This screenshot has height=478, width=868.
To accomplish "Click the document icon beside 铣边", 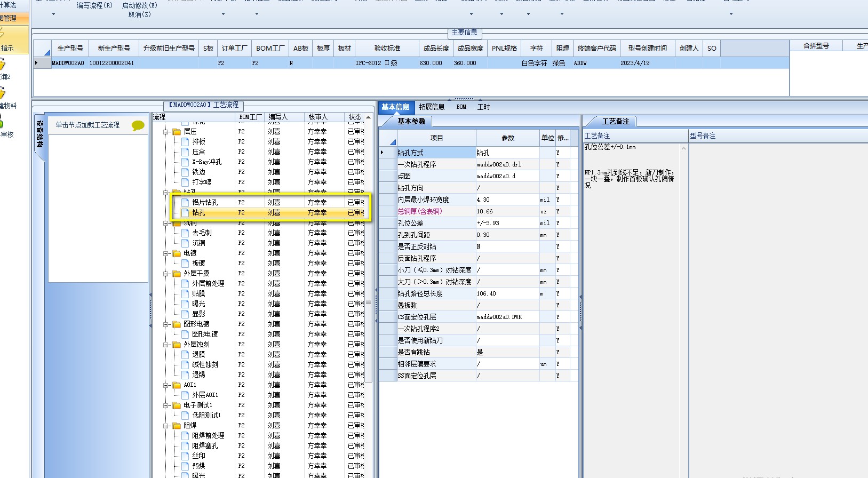I will tap(185, 172).
